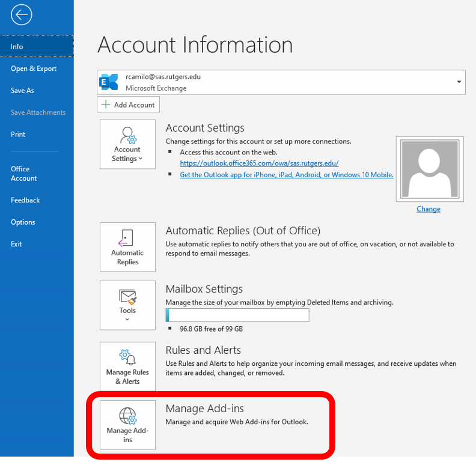Expand the account selector dropdown arrow

[x=459, y=82]
